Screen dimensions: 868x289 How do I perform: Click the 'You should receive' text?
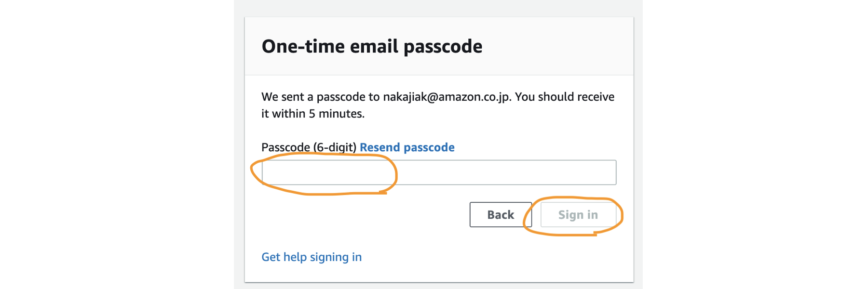point(565,97)
